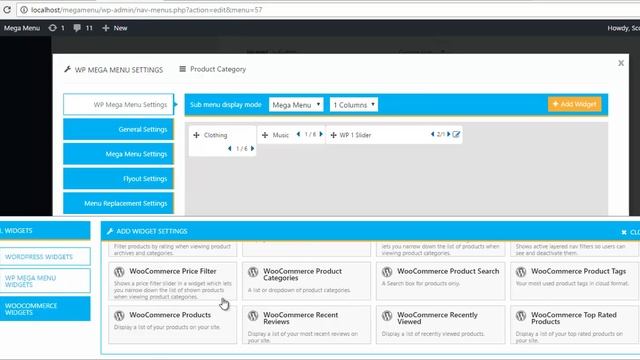
Task: Select the WooCommerce Widgets category
Action: (x=45, y=309)
